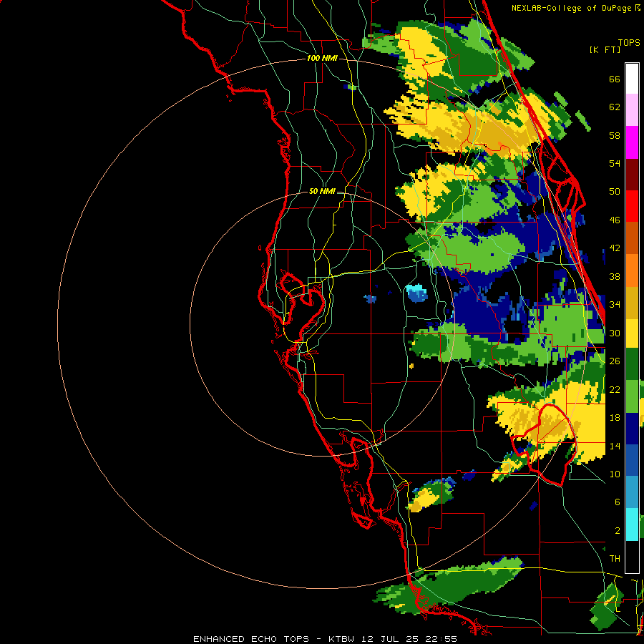Viewport: 644px width, 644px height.
Task: Click the yellow 30 kft legend swatch
Action: click(632, 333)
